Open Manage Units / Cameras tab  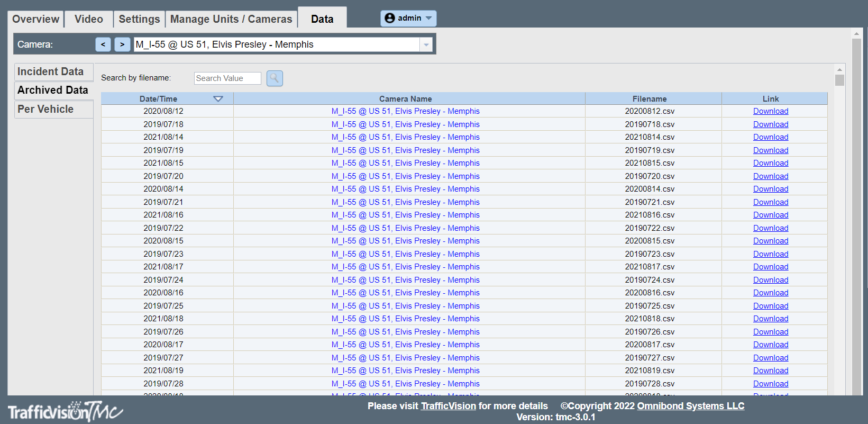(x=231, y=19)
